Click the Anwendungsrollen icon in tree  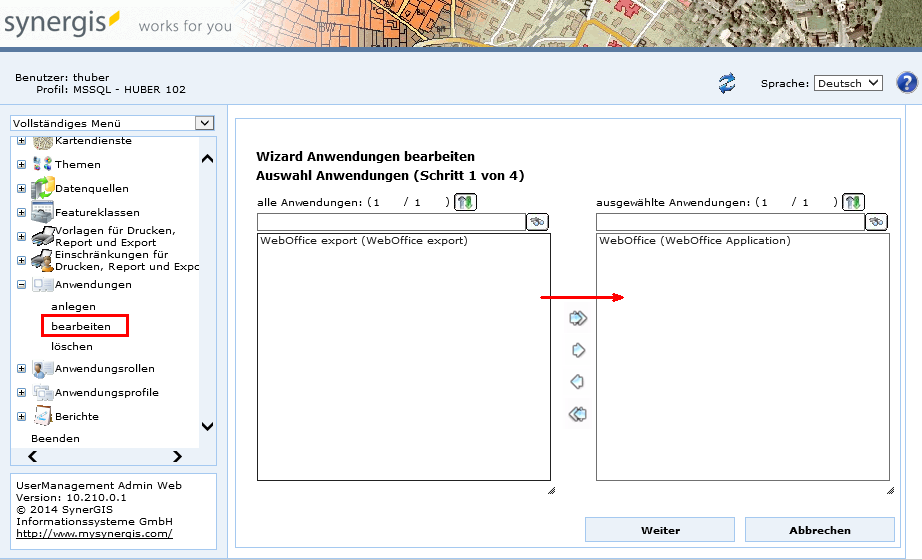[x=42, y=369]
